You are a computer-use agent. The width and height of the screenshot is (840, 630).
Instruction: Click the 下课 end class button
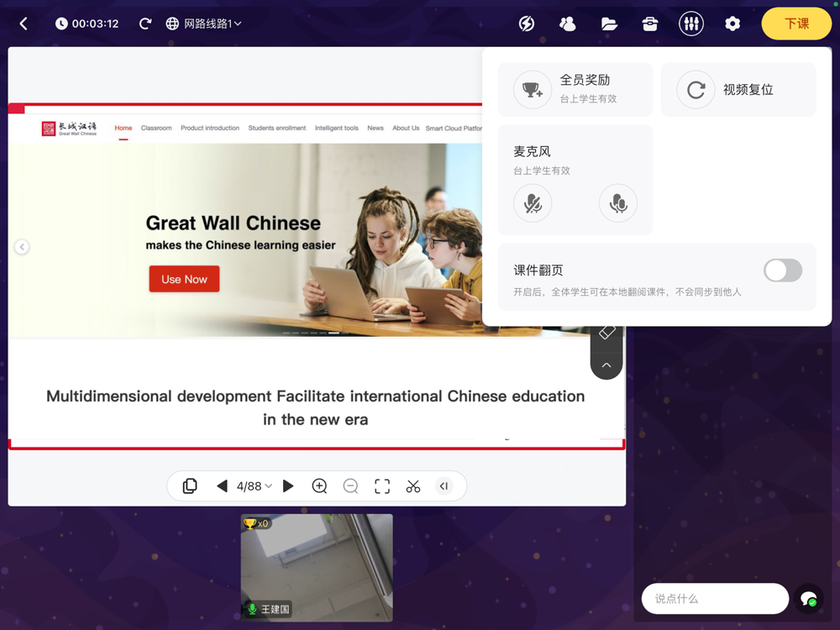click(796, 24)
